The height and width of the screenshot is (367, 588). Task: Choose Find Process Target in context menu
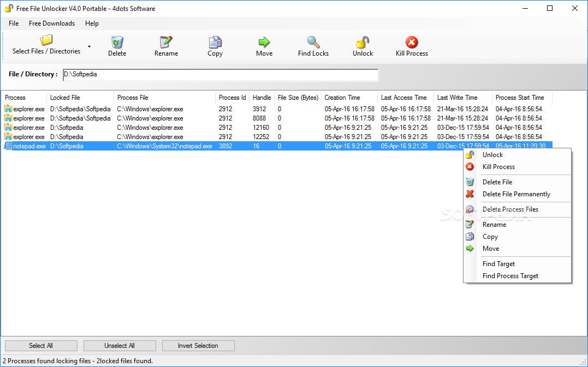click(517, 276)
